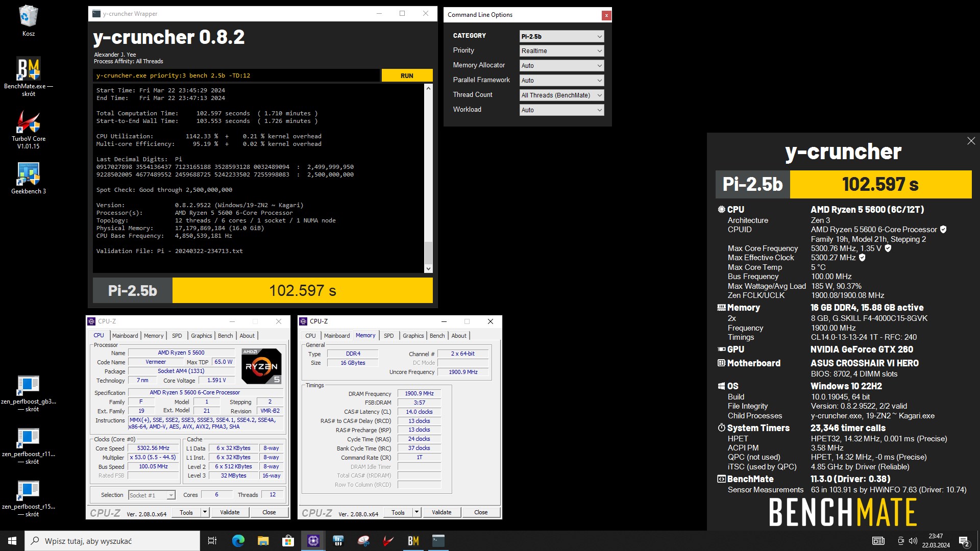This screenshot has width=980, height=551.
Task: Open the Priority Realtime dropdown
Action: pyautogui.click(x=561, y=51)
